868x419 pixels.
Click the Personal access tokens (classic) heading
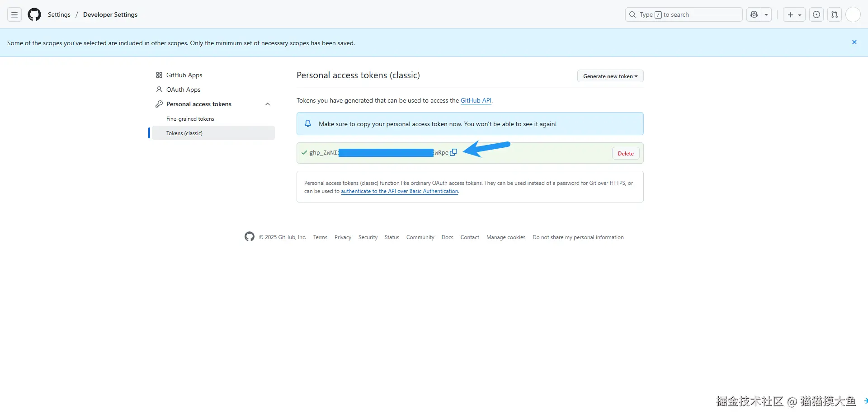pyautogui.click(x=358, y=75)
